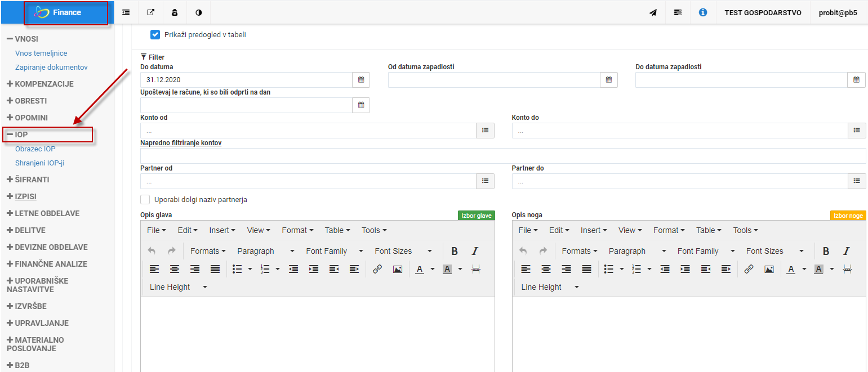
Task: Open Insert menu in Opis glava editor
Action: (x=222, y=230)
